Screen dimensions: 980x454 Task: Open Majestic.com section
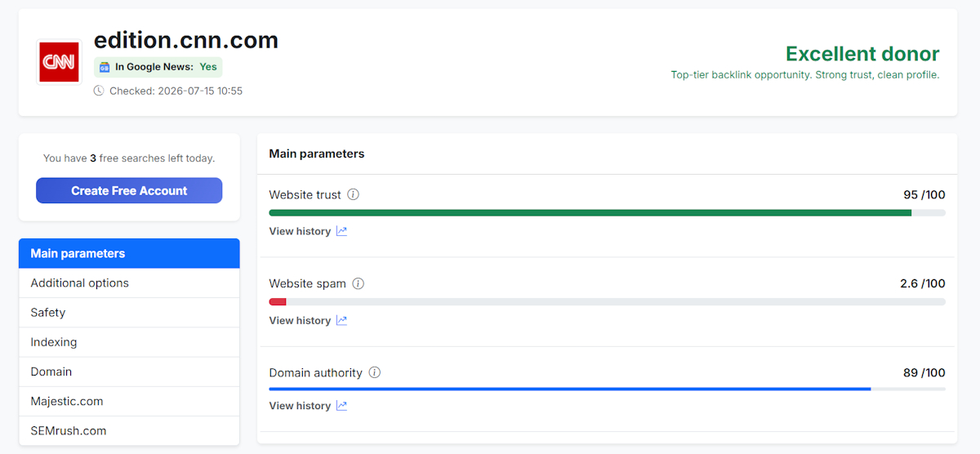coord(129,401)
